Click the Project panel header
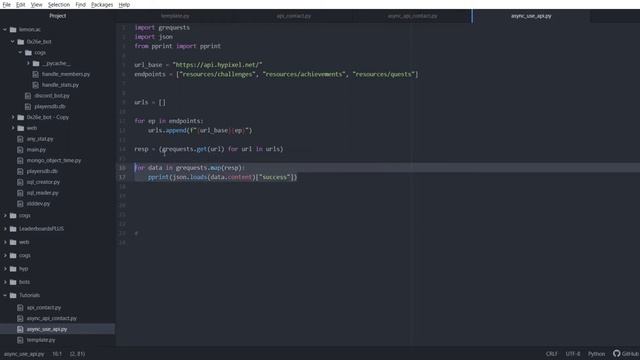The image size is (640, 360). pyautogui.click(x=58, y=16)
